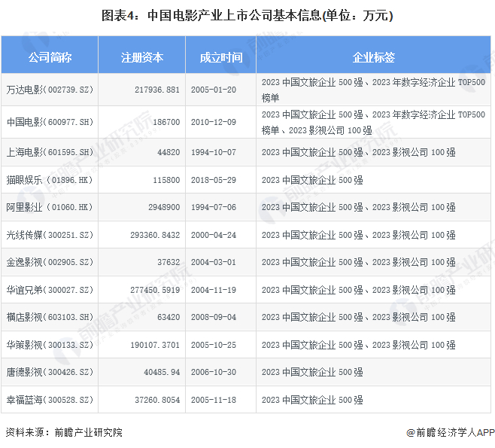Screen dimensions: 495x448
Task: Click the cell 万达电影(002739.SZ)
Action: click(50, 90)
